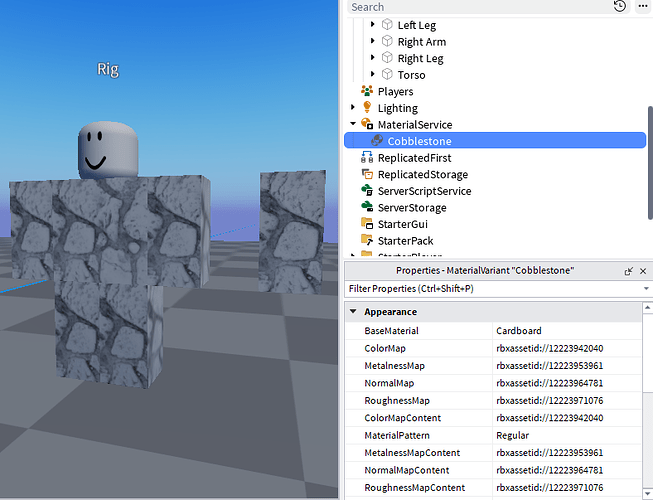Click the ServerStorage icon

pos(367,207)
